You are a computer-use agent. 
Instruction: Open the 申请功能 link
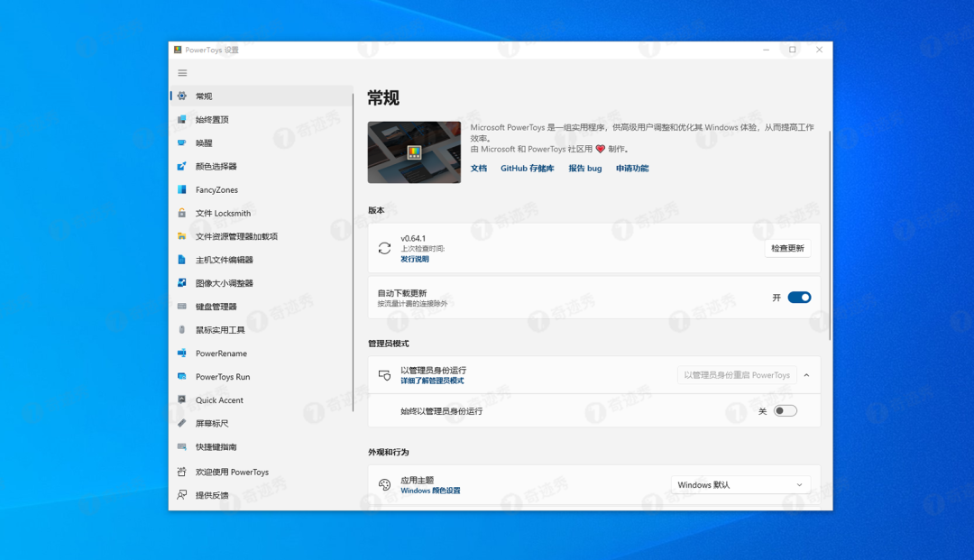tap(632, 169)
